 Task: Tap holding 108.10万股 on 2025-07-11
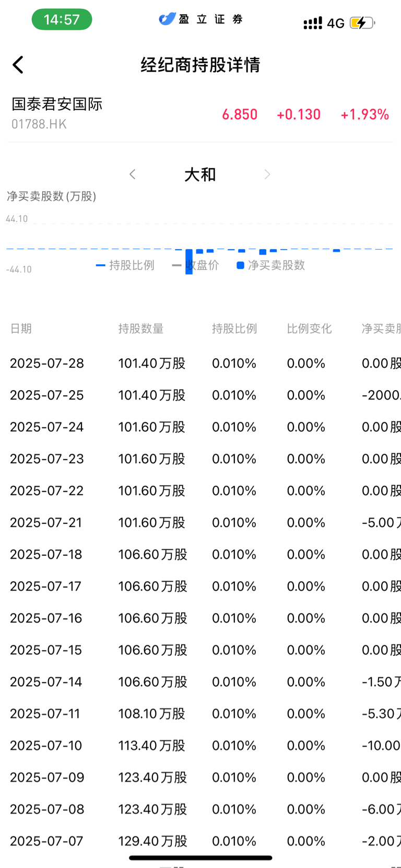coord(152,714)
